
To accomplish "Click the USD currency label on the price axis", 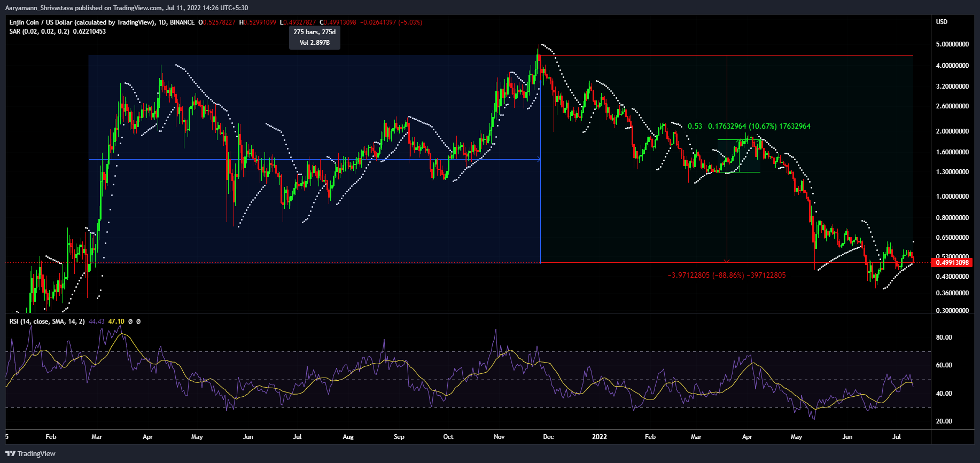I will click(x=942, y=22).
